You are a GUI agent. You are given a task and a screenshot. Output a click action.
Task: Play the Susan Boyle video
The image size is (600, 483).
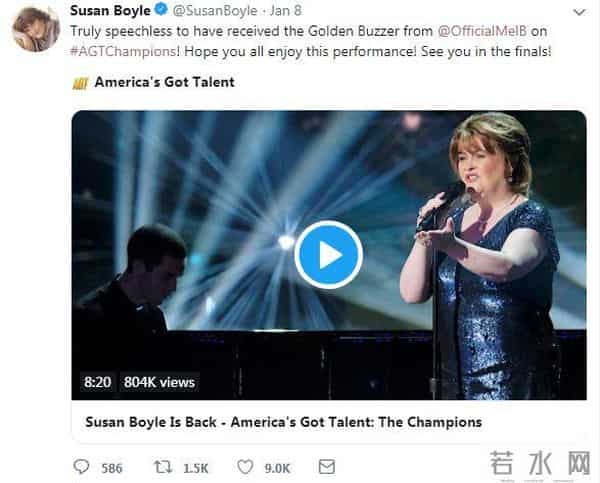point(328,254)
